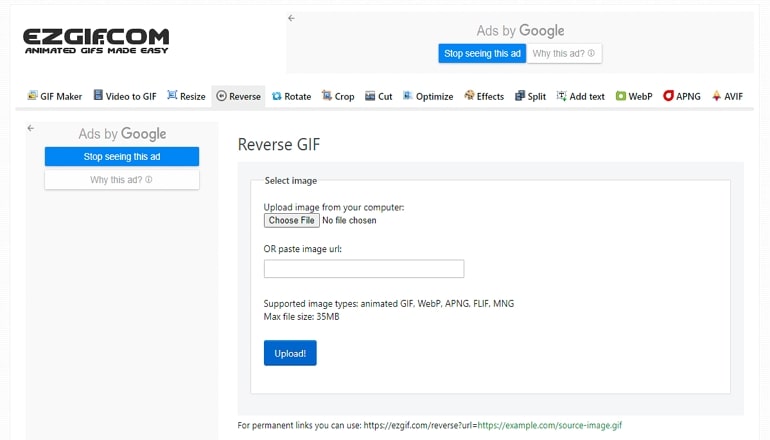Open the AVIF tools label
Viewport: 770px width, 440px height.
[734, 97]
